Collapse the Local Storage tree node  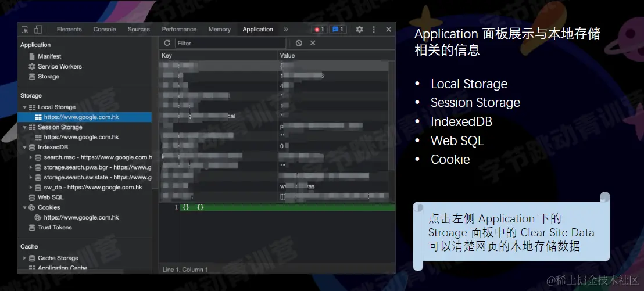click(x=24, y=107)
